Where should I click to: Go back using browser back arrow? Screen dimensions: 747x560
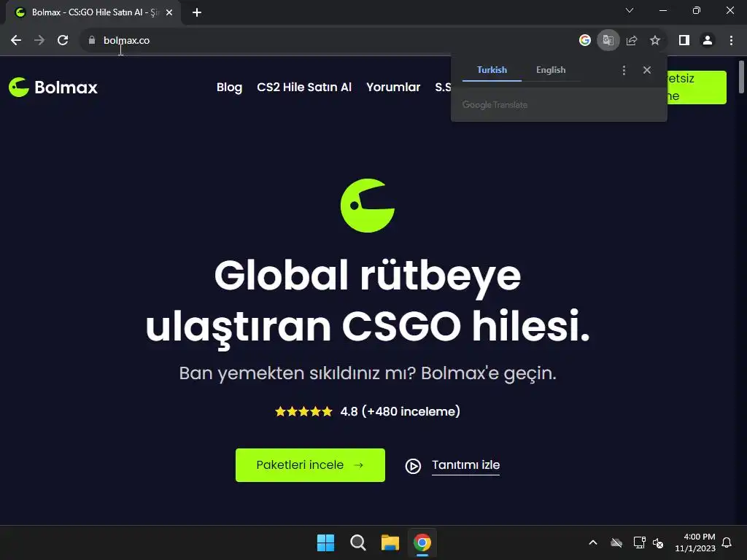[16, 41]
